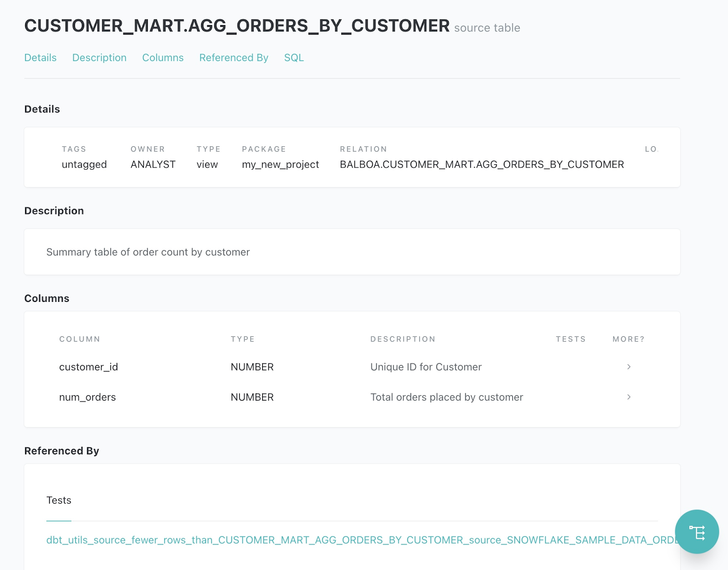
Task: Expand the num_orders row chevron
Action: coord(629,397)
